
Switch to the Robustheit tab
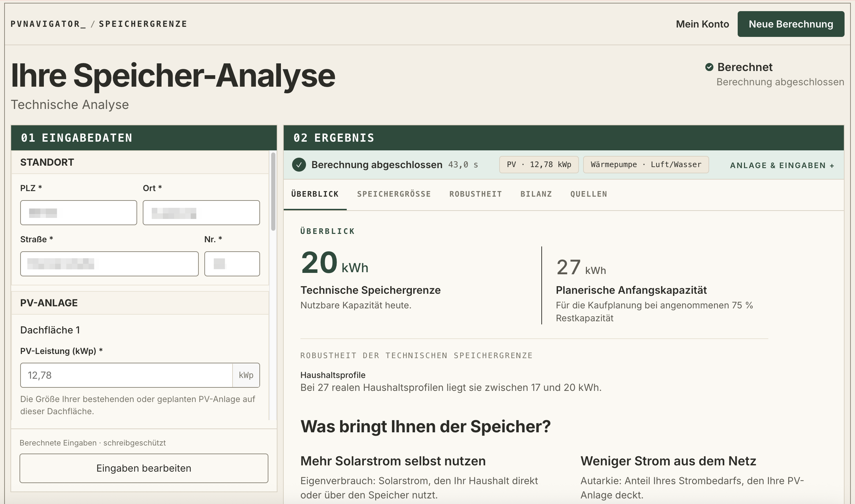[x=476, y=194]
